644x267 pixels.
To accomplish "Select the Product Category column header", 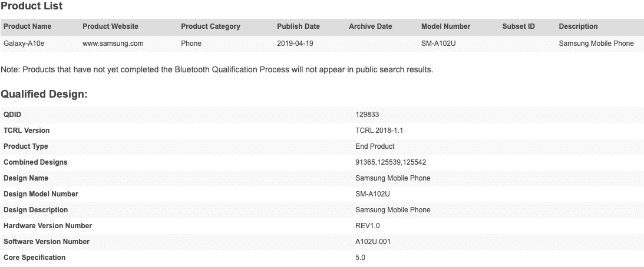I will click(210, 26).
